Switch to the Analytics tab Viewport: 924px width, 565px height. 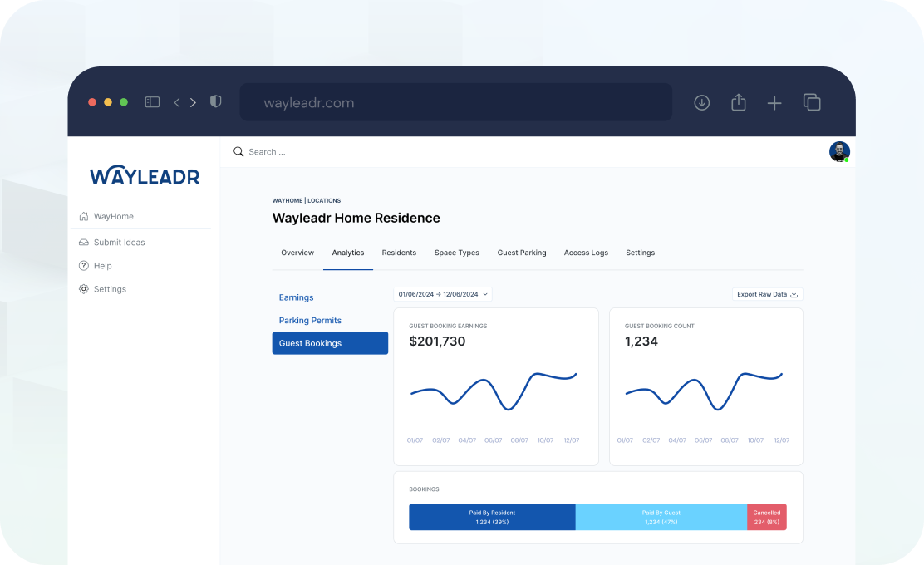(x=347, y=253)
